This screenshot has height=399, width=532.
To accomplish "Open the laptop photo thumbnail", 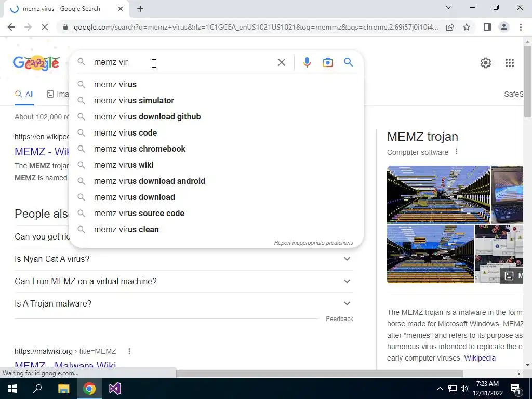I will 507,194.
